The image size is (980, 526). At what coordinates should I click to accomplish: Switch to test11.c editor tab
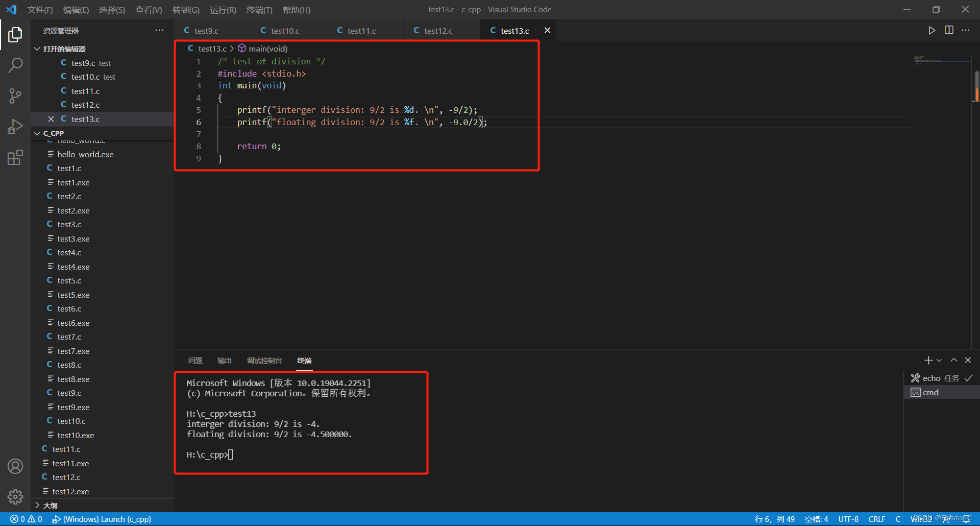coord(365,31)
